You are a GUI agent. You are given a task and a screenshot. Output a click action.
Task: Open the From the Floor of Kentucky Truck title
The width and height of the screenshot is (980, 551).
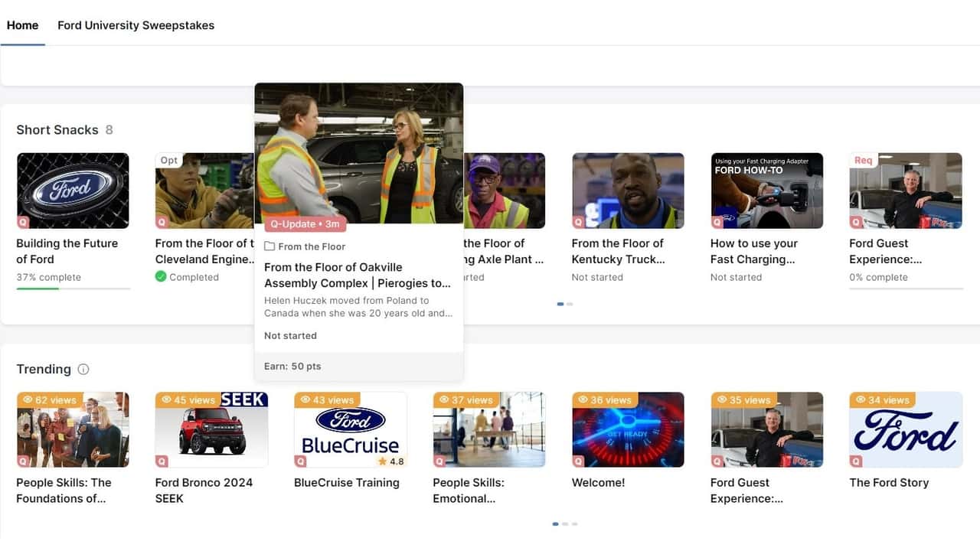[x=618, y=251]
